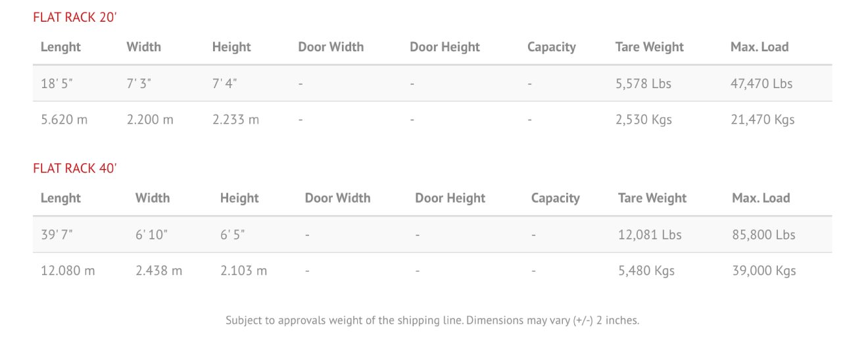
Task: Select the 5.620 m length cell
Action: pos(64,120)
